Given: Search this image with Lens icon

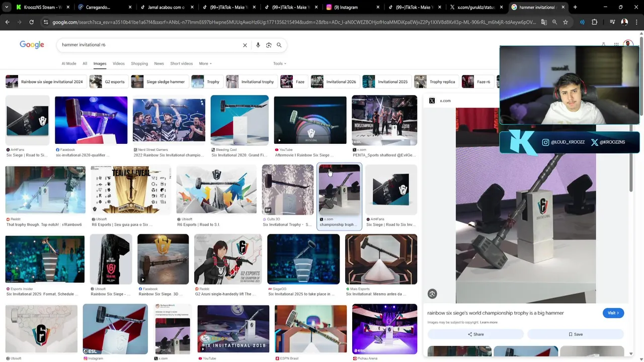Looking at the screenshot, I should click(432, 294).
